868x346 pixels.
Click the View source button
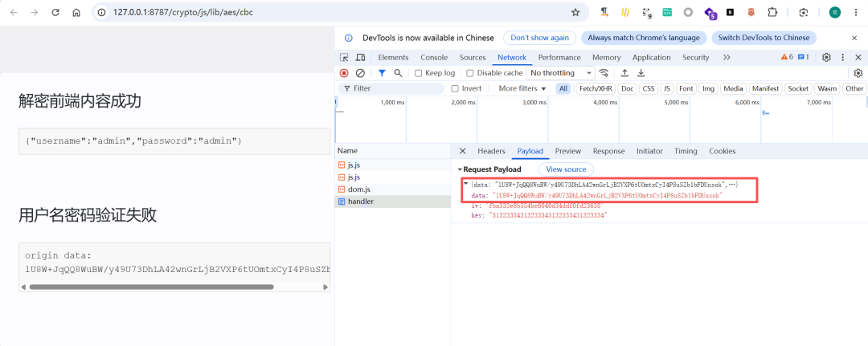pyautogui.click(x=566, y=169)
